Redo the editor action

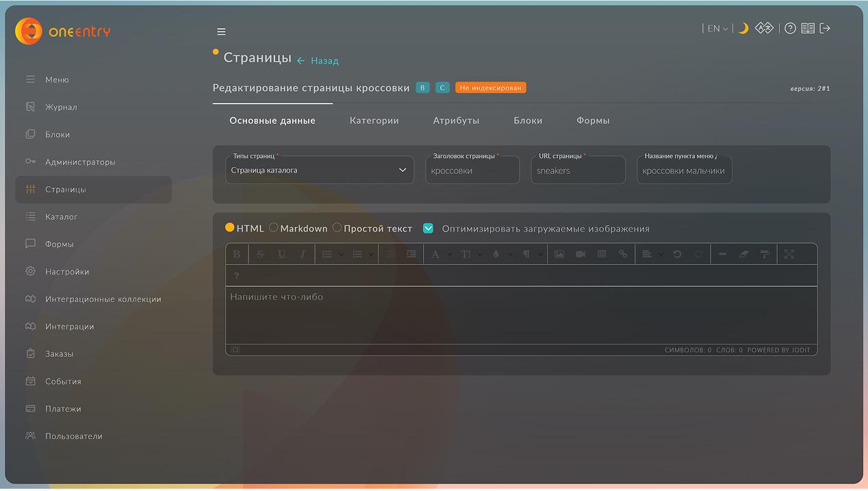tap(698, 254)
